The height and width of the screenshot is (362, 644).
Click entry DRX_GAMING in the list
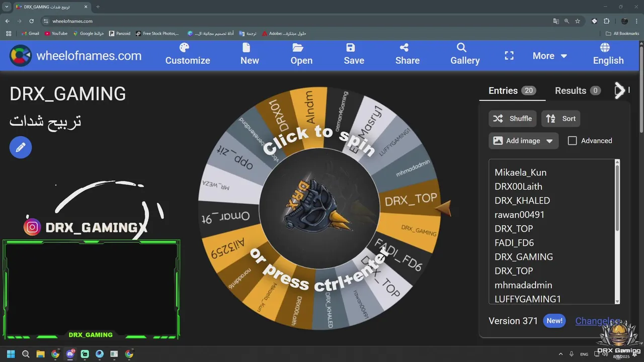pyautogui.click(x=524, y=257)
